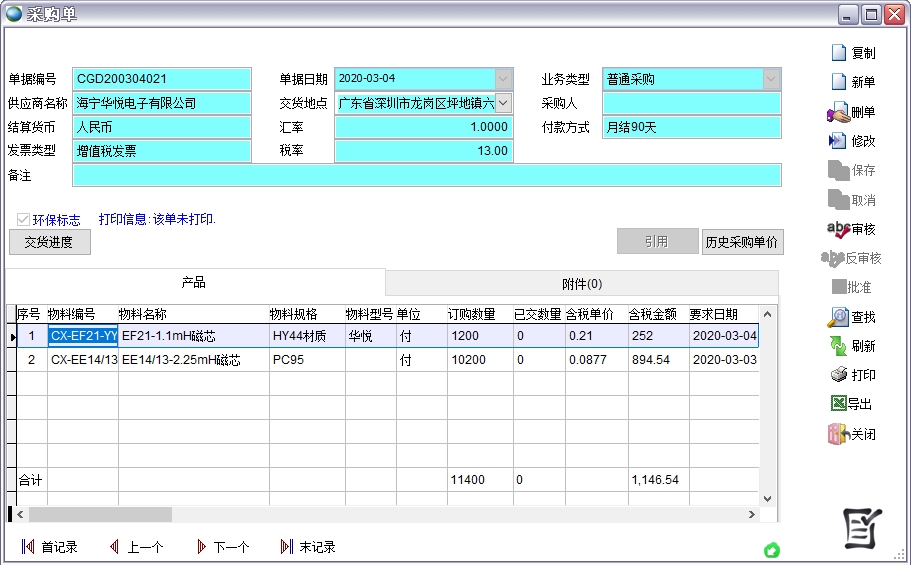Close the form with 关闭 icon

click(x=838, y=434)
